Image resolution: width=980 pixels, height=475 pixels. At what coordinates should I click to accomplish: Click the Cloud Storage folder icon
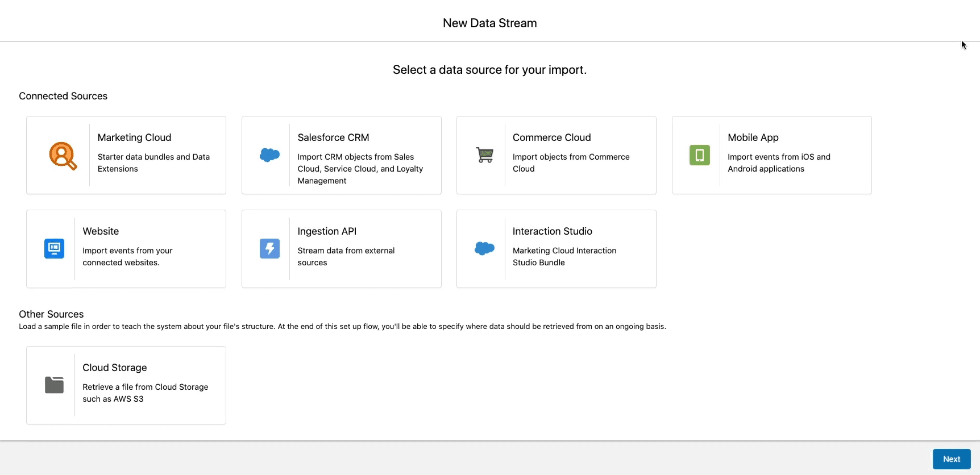pyautogui.click(x=55, y=385)
